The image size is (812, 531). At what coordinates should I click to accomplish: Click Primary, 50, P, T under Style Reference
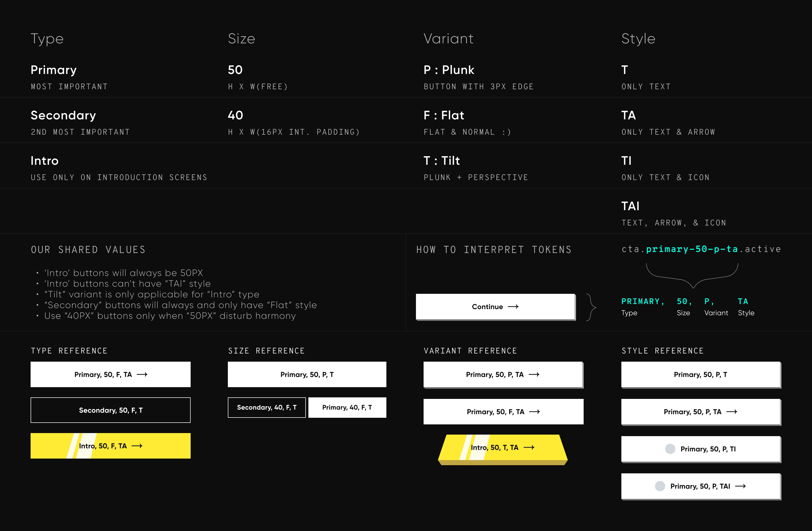click(700, 375)
